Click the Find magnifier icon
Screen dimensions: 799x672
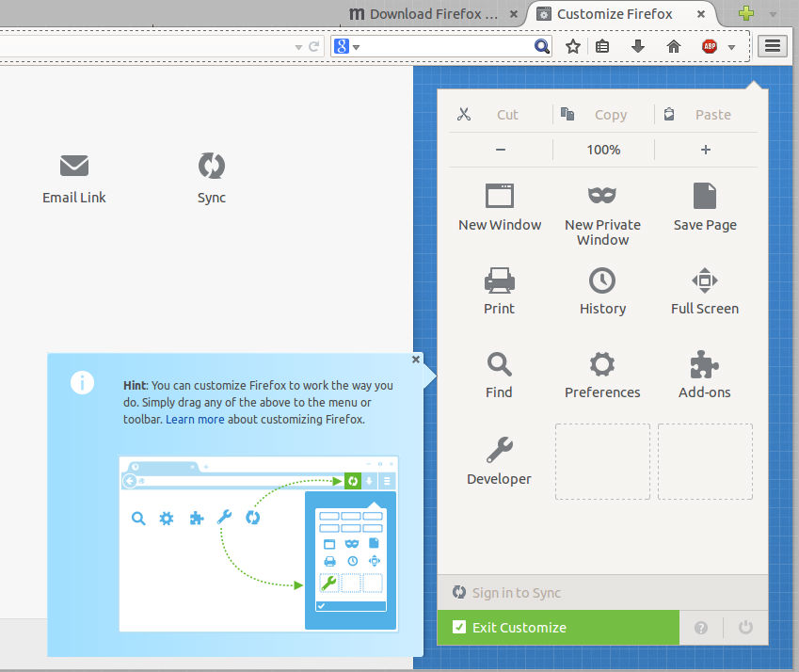point(499,364)
